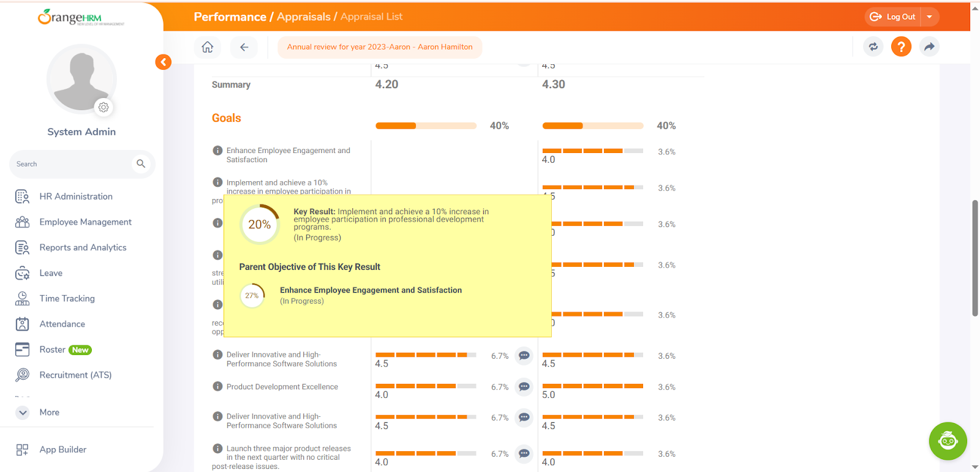Click the refresh sync icon
980x472 pixels.
coord(873,47)
